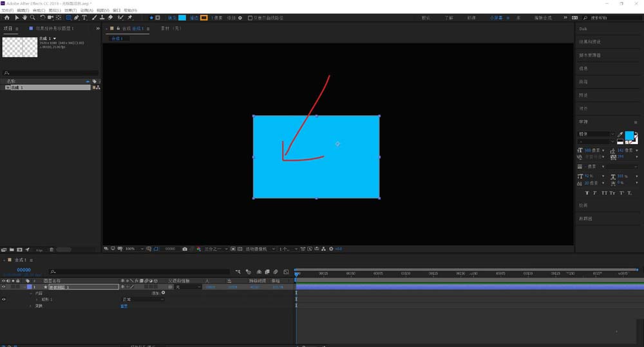Click the Home icon in the toolbar
The width and height of the screenshot is (644, 347).
(x=7, y=17)
